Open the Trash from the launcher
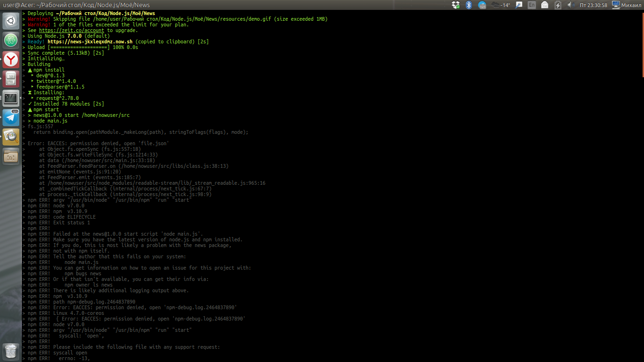The width and height of the screenshot is (644, 362). 11,351
